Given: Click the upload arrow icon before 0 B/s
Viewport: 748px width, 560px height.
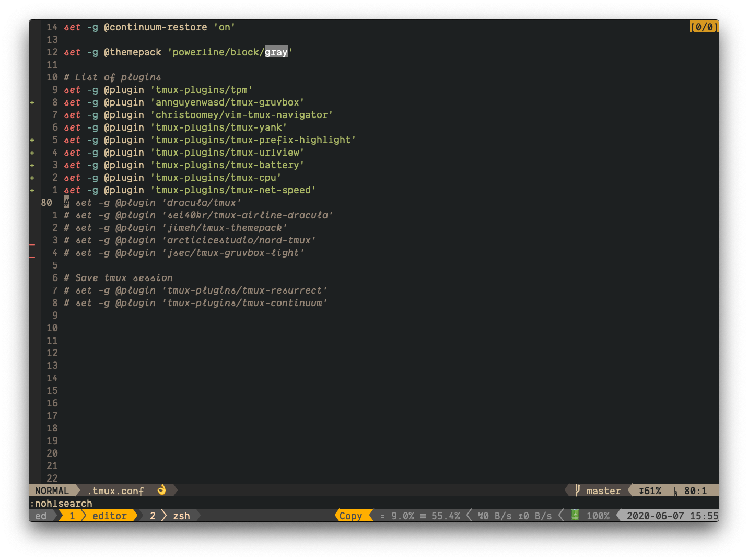Looking at the screenshot, I should pos(520,516).
